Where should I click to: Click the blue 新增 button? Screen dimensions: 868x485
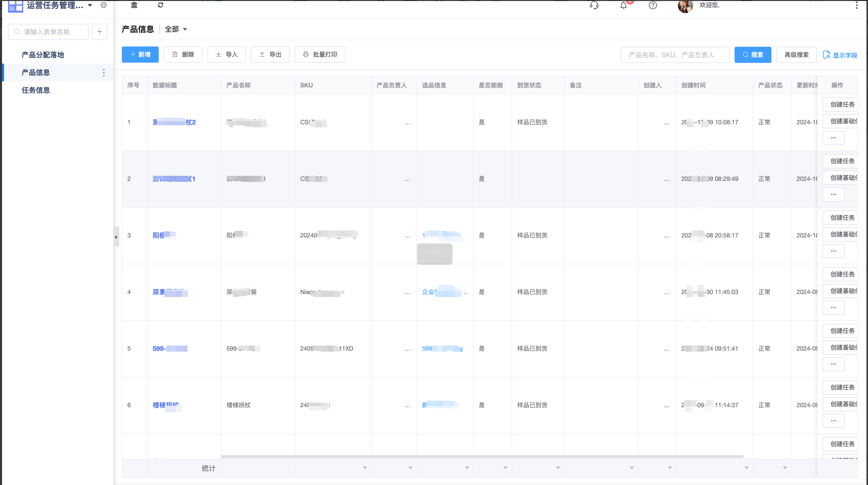click(140, 55)
